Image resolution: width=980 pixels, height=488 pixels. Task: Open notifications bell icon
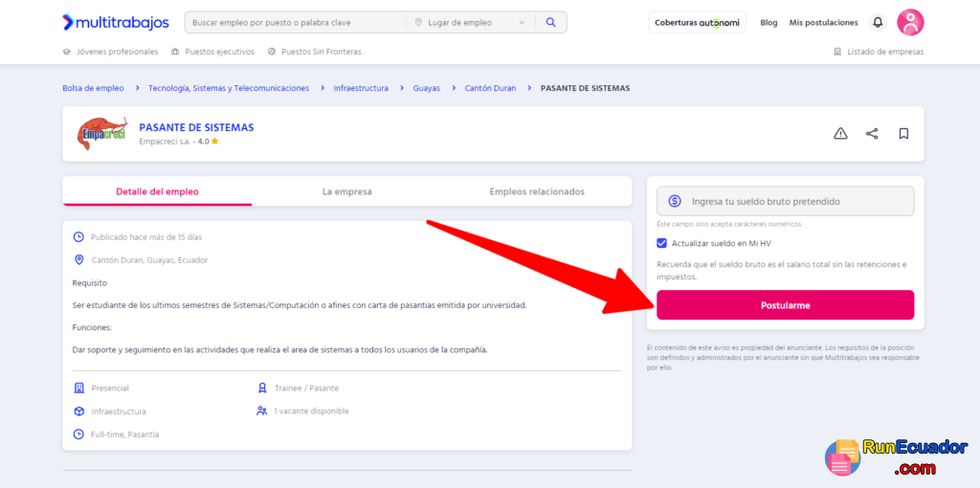pyautogui.click(x=879, y=23)
